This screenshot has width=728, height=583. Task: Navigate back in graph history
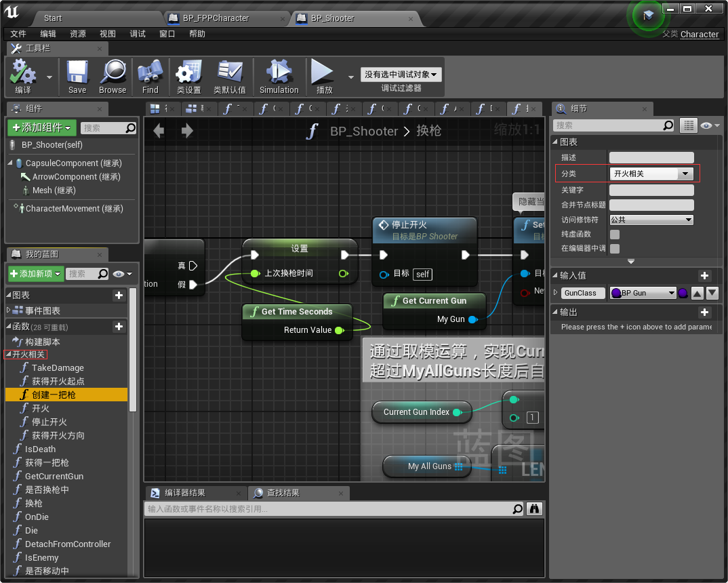click(x=159, y=131)
